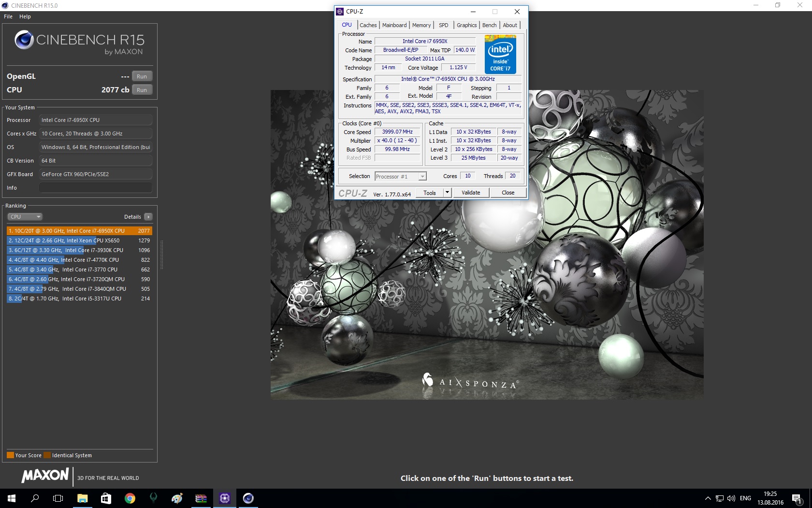Viewport: 812px width, 508px height.
Task: Open the network icon in system tray
Action: click(x=720, y=498)
